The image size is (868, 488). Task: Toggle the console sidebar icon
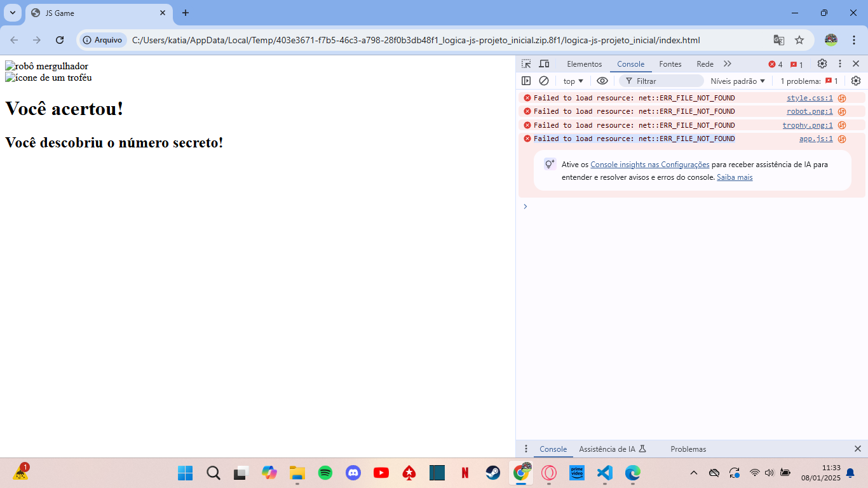tap(526, 81)
